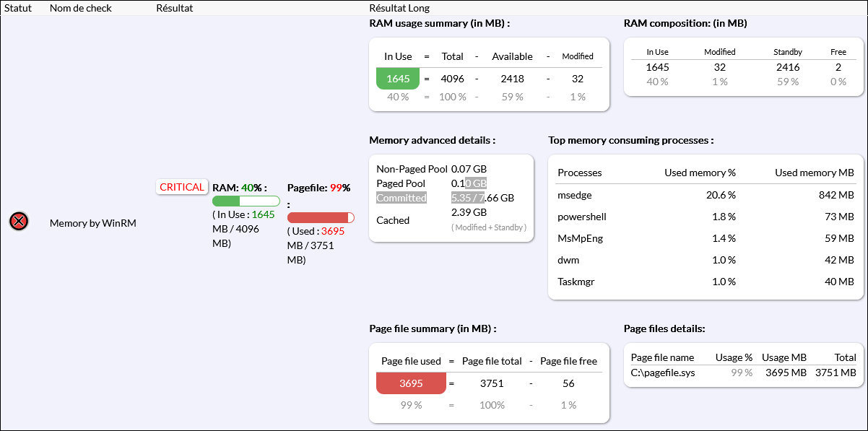This screenshot has height=431, width=868.
Task: Click the green RAM usage progress bar
Action: click(x=246, y=201)
